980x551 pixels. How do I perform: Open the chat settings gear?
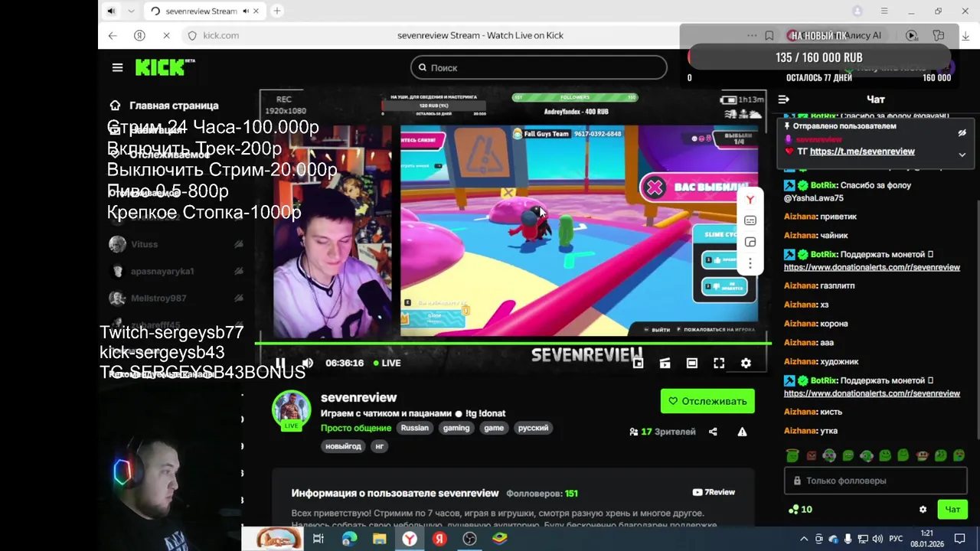pos(923,510)
